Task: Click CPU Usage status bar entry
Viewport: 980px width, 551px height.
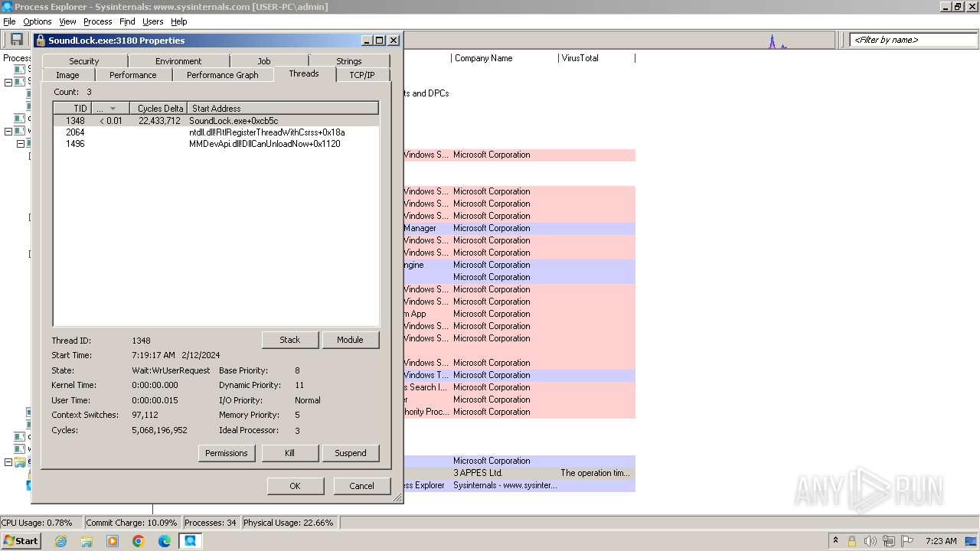Action: pyautogui.click(x=41, y=523)
